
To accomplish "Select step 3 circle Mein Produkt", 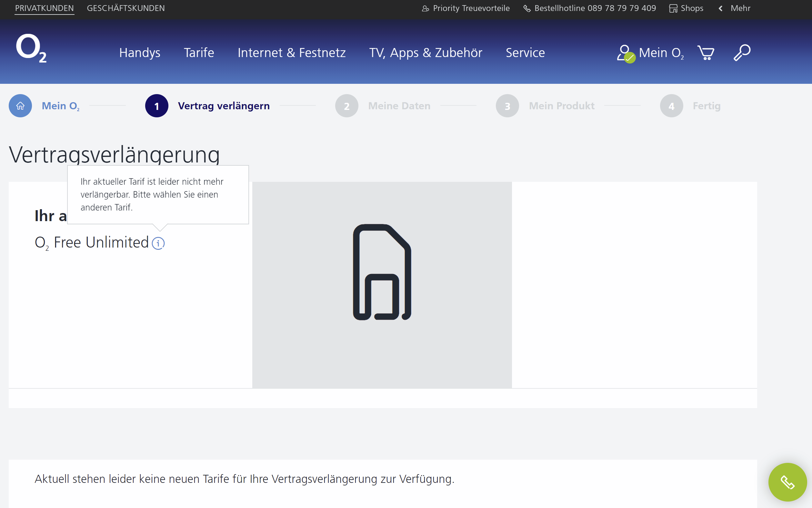I will point(507,106).
